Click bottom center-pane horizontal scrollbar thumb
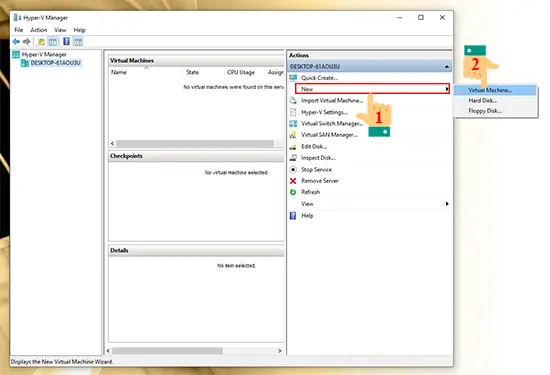 (167, 351)
